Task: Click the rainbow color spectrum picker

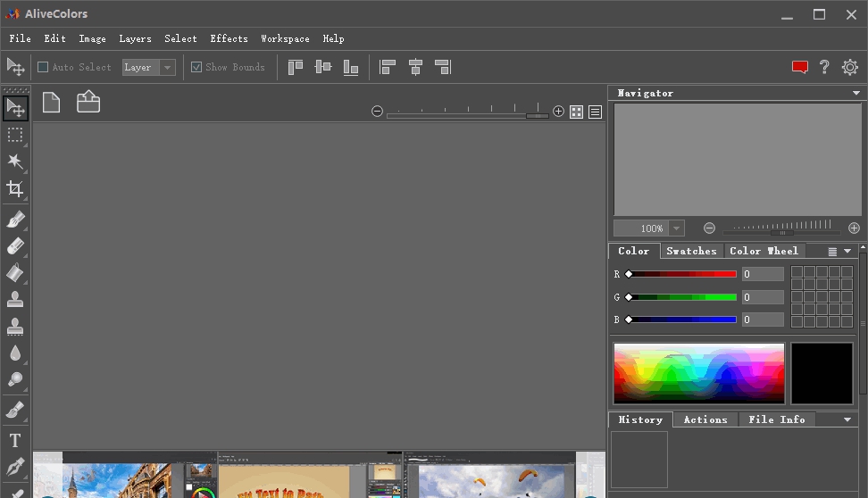Action: tap(698, 373)
